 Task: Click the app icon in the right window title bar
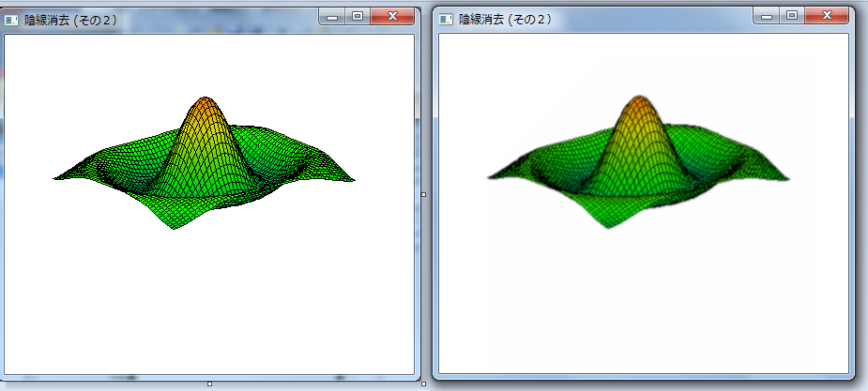(x=446, y=20)
